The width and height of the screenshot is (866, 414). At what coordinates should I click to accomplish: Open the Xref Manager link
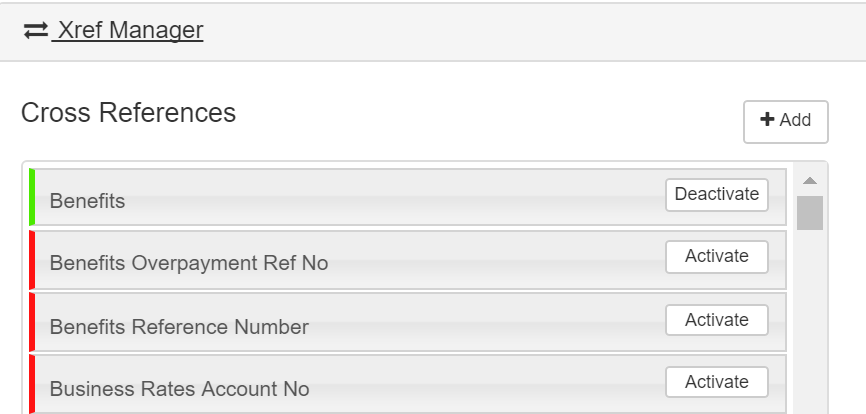pos(129,31)
